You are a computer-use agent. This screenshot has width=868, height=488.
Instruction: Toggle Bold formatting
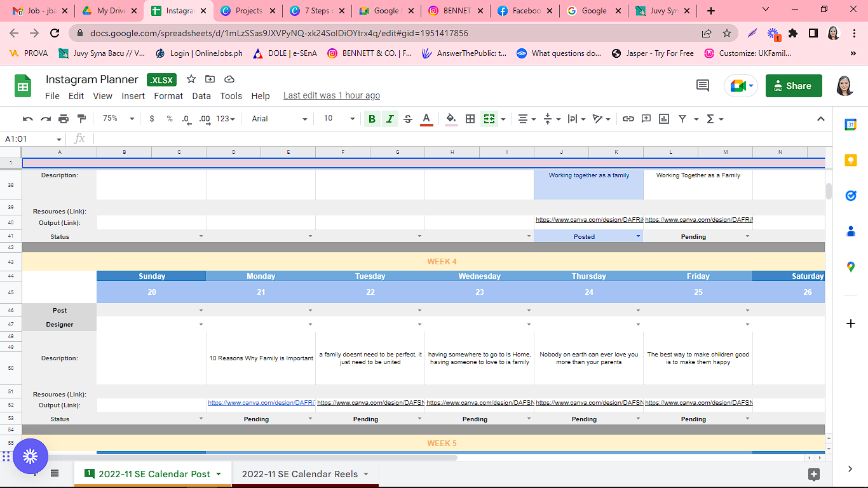pos(372,119)
